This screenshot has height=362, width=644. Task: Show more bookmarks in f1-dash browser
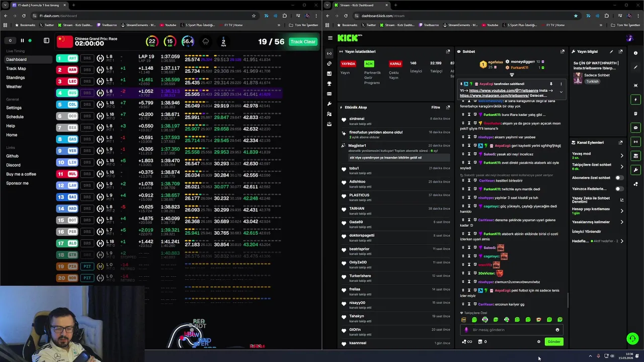coord(278,25)
